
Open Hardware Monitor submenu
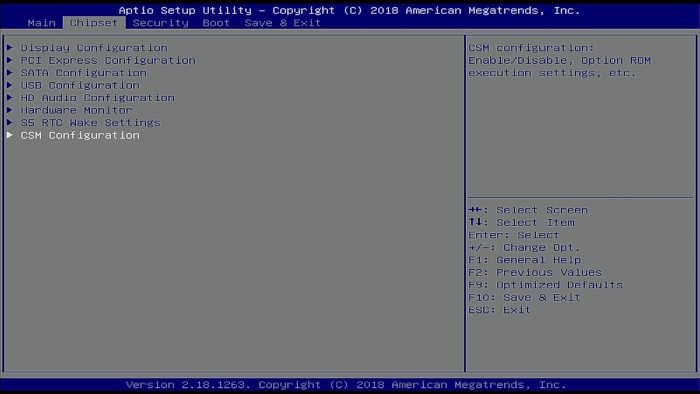pyautogui.click(x=76, y=110)
